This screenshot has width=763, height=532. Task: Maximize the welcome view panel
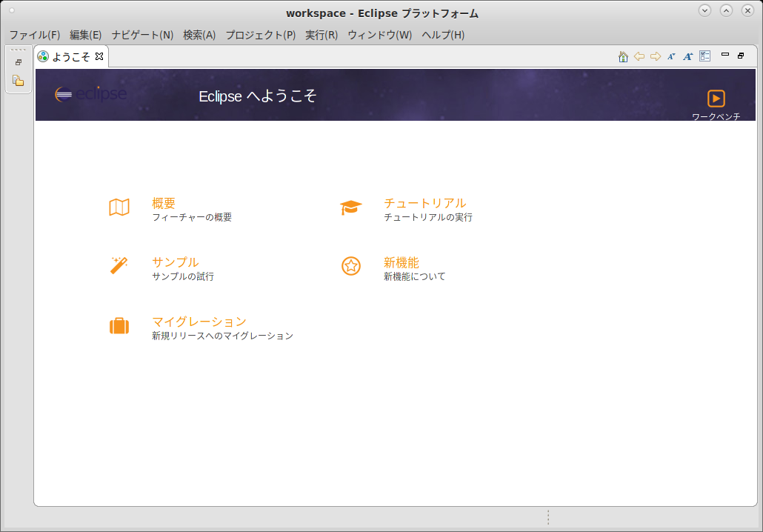741,56
